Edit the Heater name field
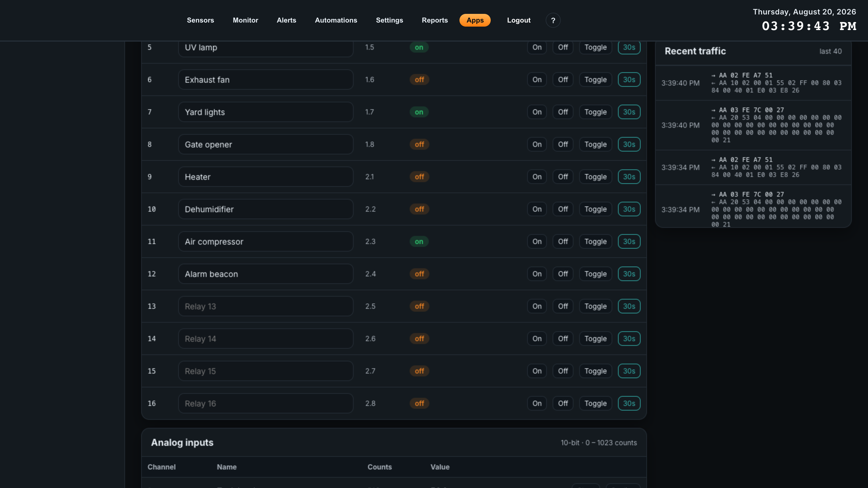The image size is (868, 488). pyautogui.click(x=266, y=176)
